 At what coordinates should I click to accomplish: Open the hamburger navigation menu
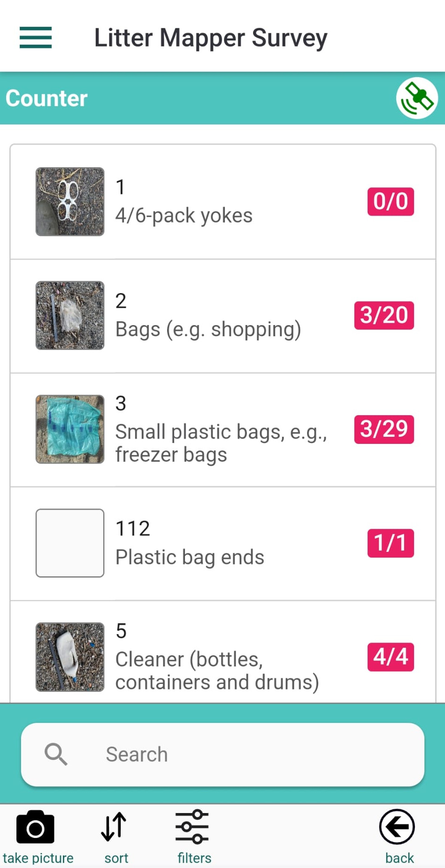click(36, 38)
